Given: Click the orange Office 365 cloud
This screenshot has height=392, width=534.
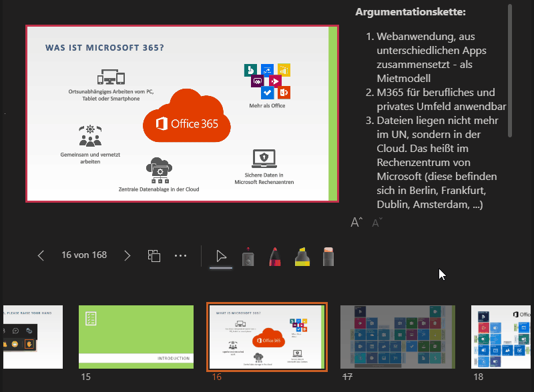Looking at the screenshot, I should 187,115.
